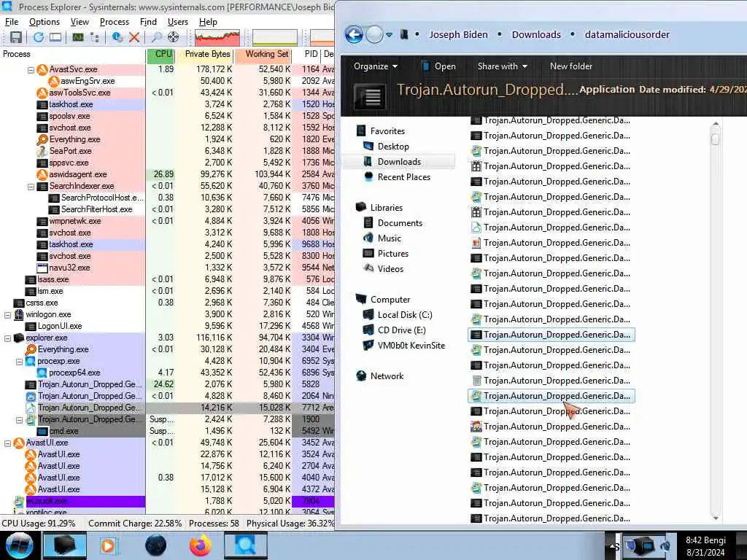Click the Open button in Explorer toolbar
747x560 pixels.
439,66
